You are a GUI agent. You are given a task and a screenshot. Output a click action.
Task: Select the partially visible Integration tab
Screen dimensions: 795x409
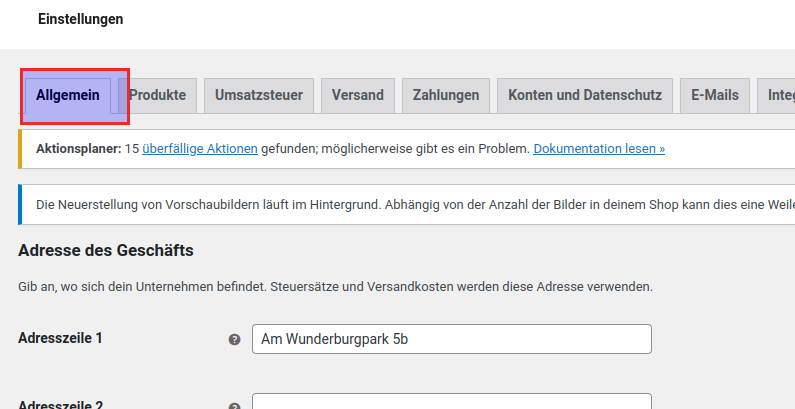[778, 96]
